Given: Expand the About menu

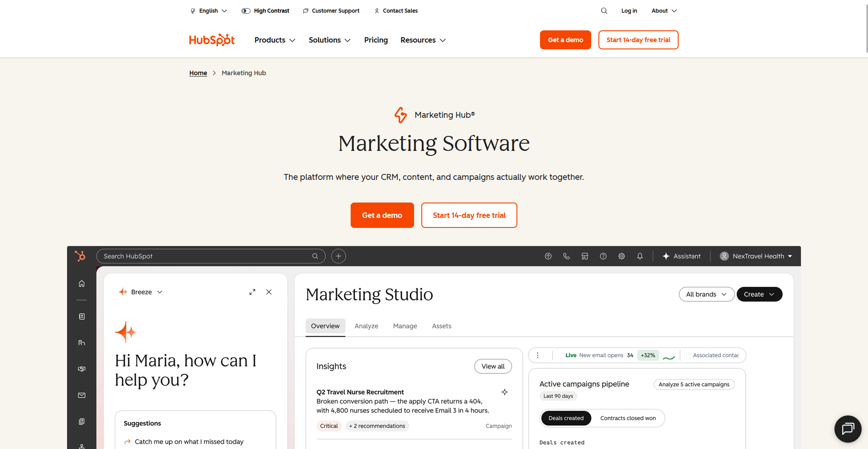Looking at the screenshot, I should point(664,11).
